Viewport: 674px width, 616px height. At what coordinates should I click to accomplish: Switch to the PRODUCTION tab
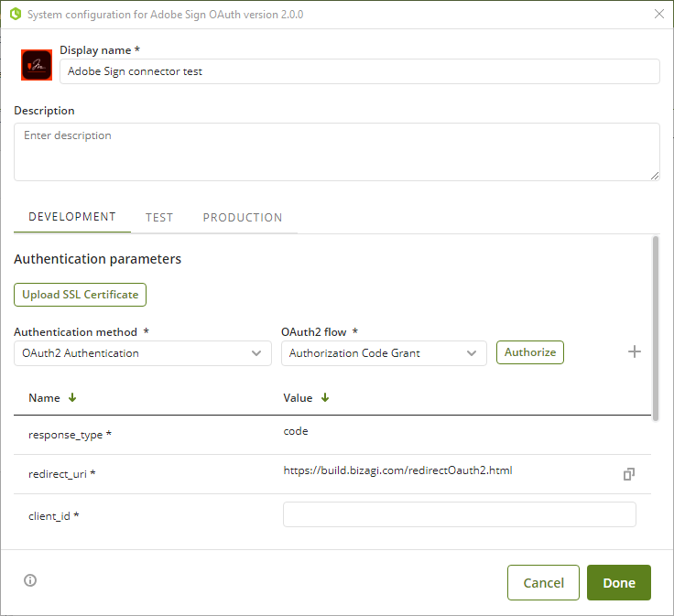(x=243, y=217)
